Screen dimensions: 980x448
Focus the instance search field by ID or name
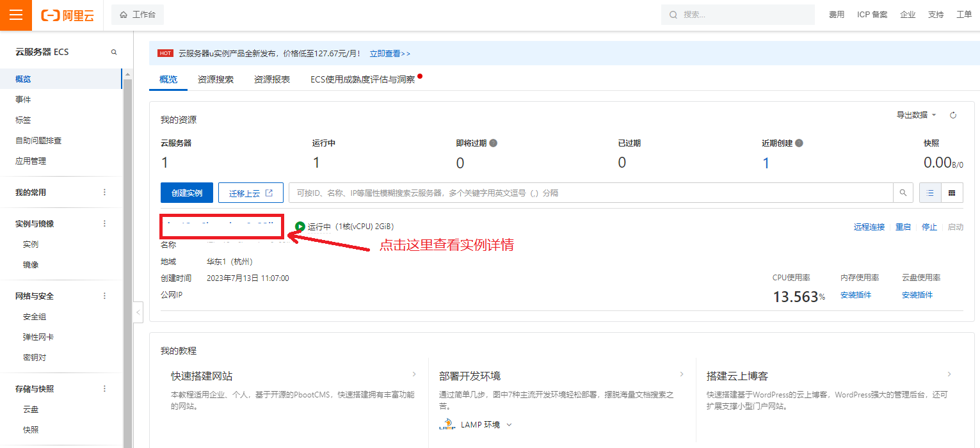click(x=591, y=193)
